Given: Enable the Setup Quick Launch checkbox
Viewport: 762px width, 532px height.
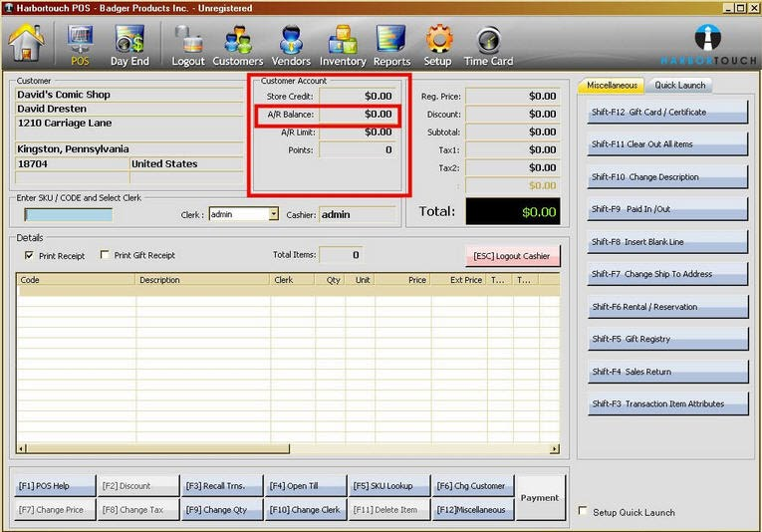Looking at the screenshot, I should (584, 512).
